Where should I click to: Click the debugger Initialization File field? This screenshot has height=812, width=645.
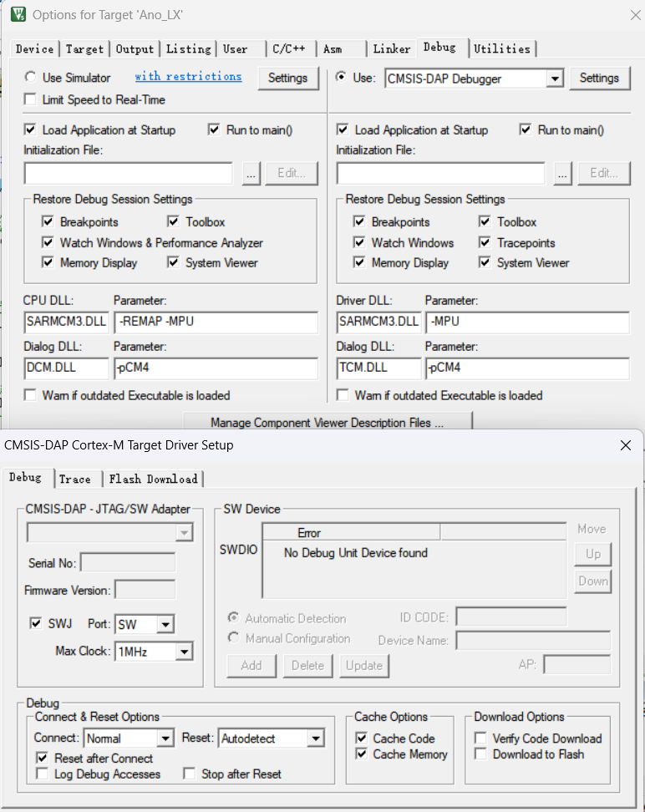click(441, 174)
